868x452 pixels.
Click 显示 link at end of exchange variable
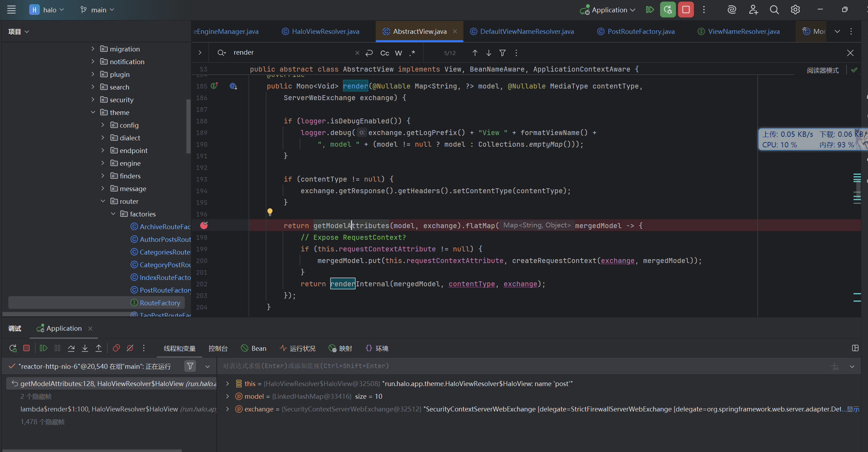click(853, 409)
